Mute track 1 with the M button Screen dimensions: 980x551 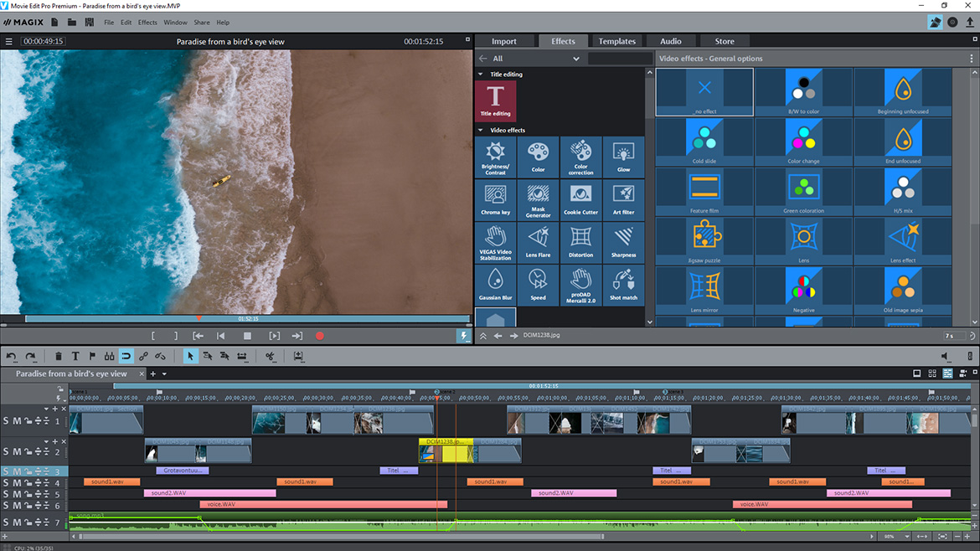pyautogui.click(x=16, y=420)
